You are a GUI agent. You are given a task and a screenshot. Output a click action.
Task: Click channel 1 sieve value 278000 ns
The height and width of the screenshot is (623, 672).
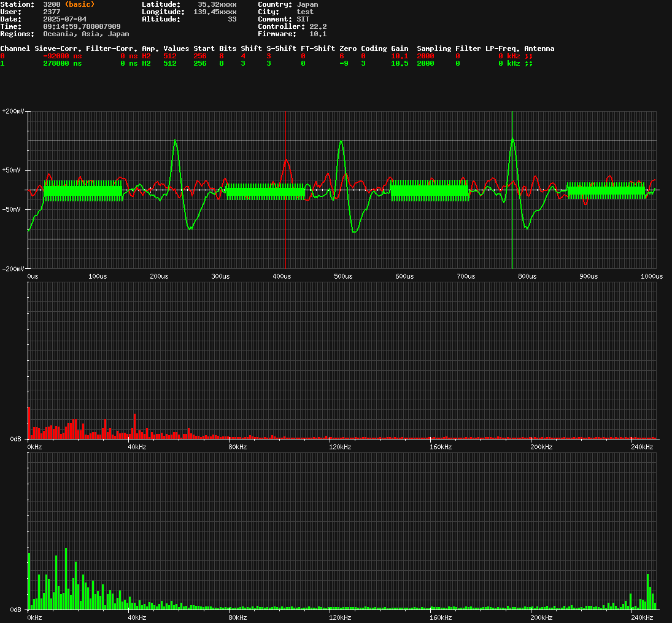(x=63, y=63)
